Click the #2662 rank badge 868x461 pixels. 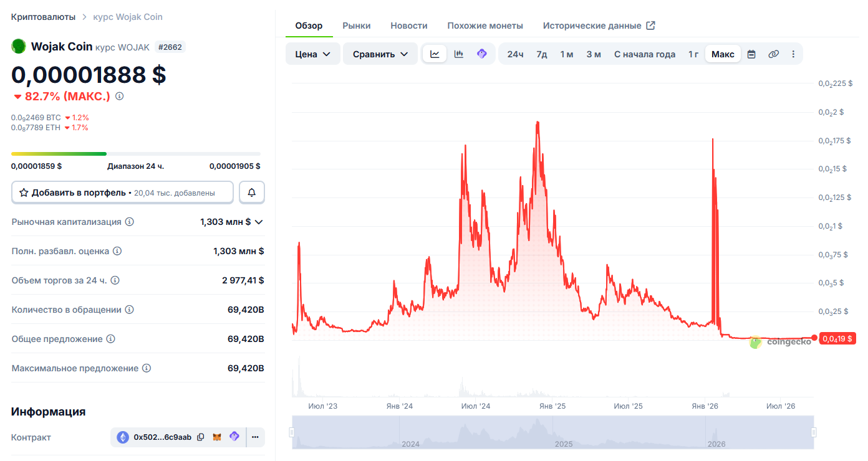(170, 47)
